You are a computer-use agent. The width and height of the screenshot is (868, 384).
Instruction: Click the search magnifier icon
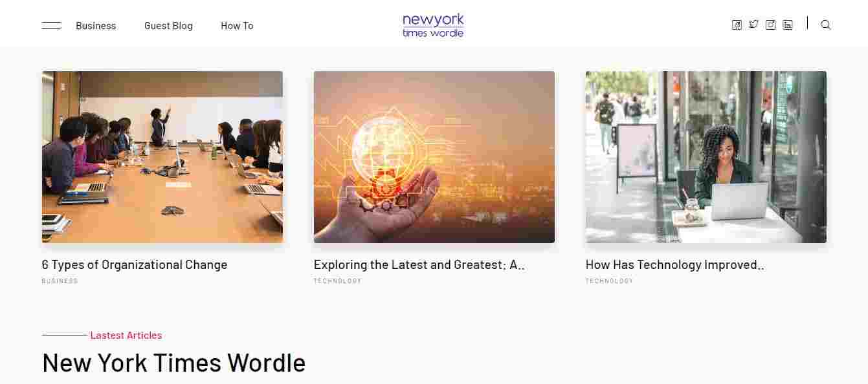pos(826,25)
